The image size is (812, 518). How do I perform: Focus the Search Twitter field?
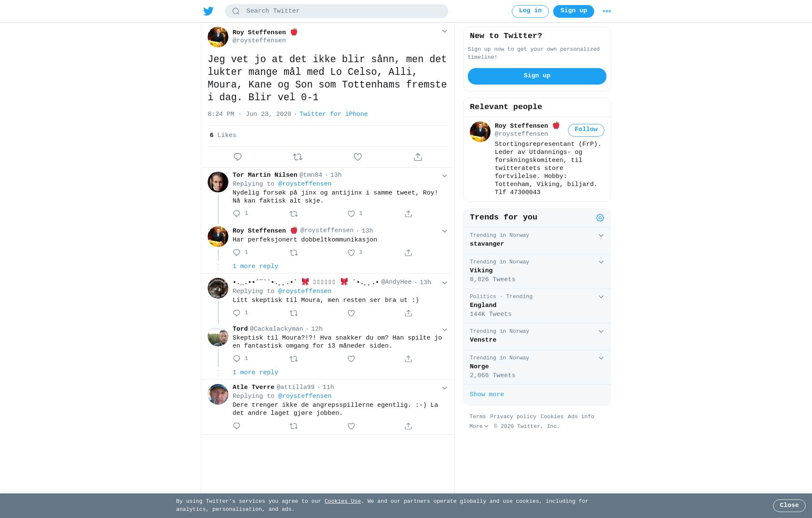[337, 11]
